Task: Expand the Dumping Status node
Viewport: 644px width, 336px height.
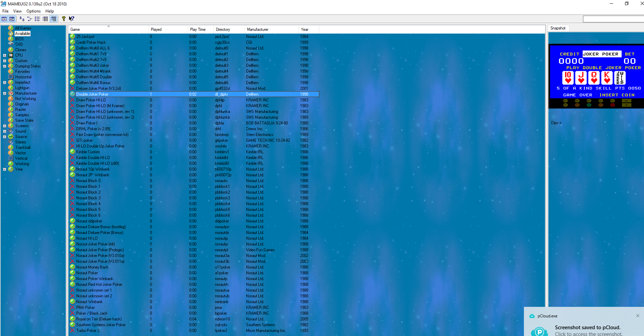Action: point(4,66)
